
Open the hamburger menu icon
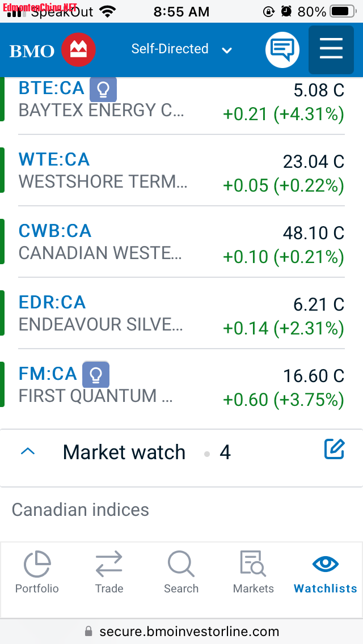pyautogui.click(x=331, y=50)
